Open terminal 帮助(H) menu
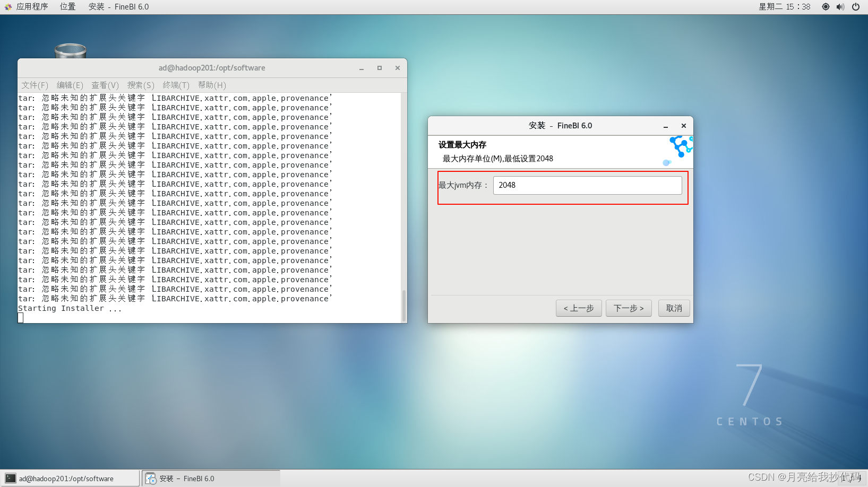Viewport: 868px width, 487px height. click(212, 85)
